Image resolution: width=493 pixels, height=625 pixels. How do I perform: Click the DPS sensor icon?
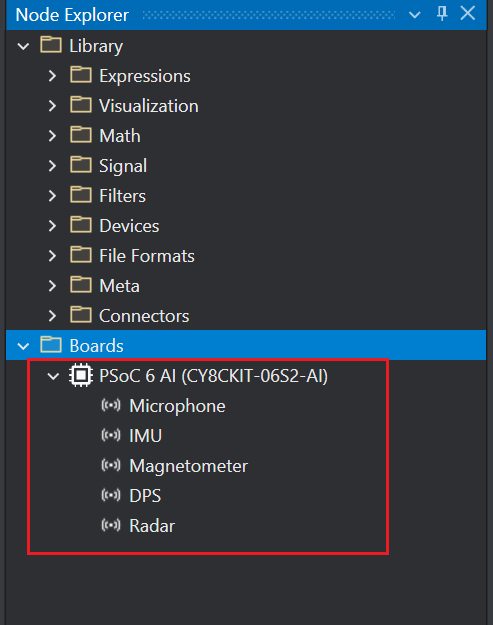(x=111, y=495)
